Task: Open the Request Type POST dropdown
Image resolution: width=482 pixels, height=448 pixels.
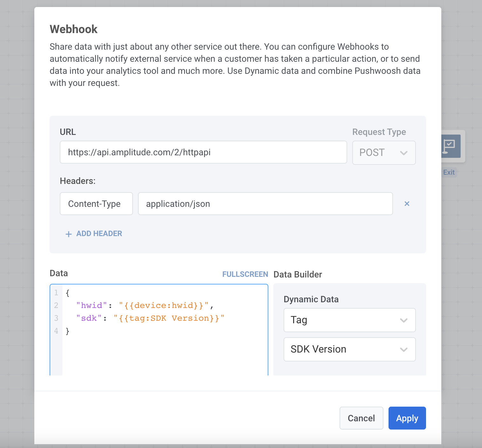Action: pyautogui.click(x=384, y=153)
